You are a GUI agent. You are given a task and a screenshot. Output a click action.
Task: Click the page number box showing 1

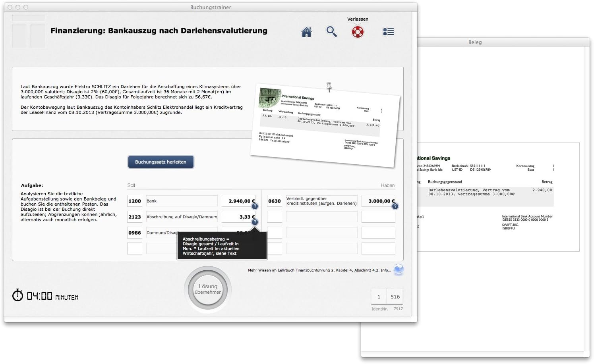pyautogui.click(x=378, y=297)
